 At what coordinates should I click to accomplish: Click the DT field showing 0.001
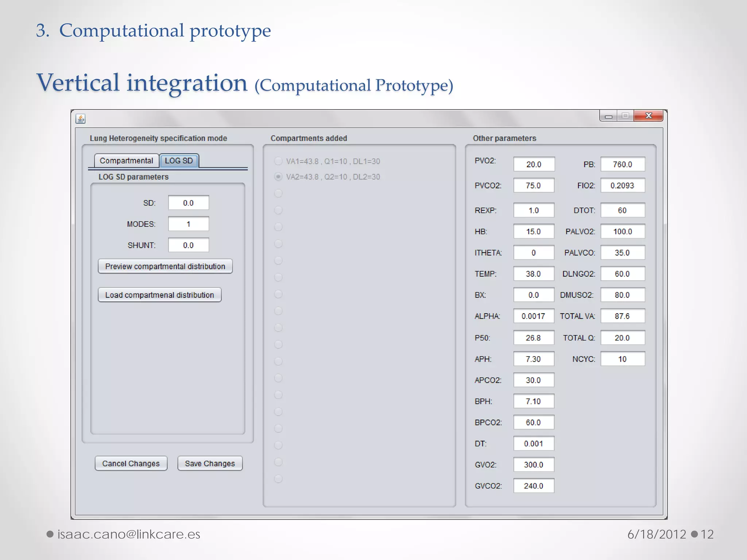pos(534,443)
